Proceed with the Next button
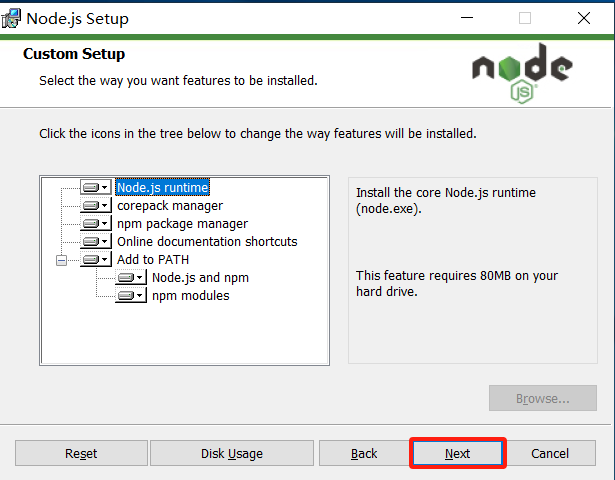Viewport: 615px width, 480px height. click(x=457, y=453)
